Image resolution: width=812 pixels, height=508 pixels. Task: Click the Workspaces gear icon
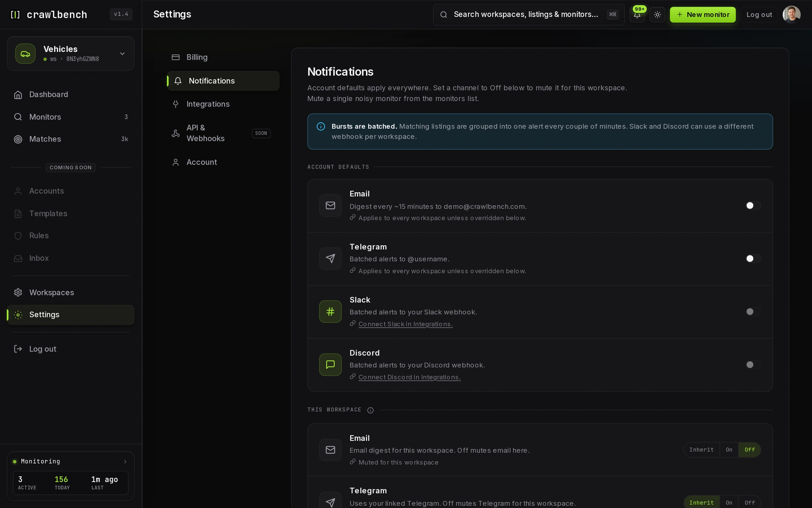[x=18, y=293]
